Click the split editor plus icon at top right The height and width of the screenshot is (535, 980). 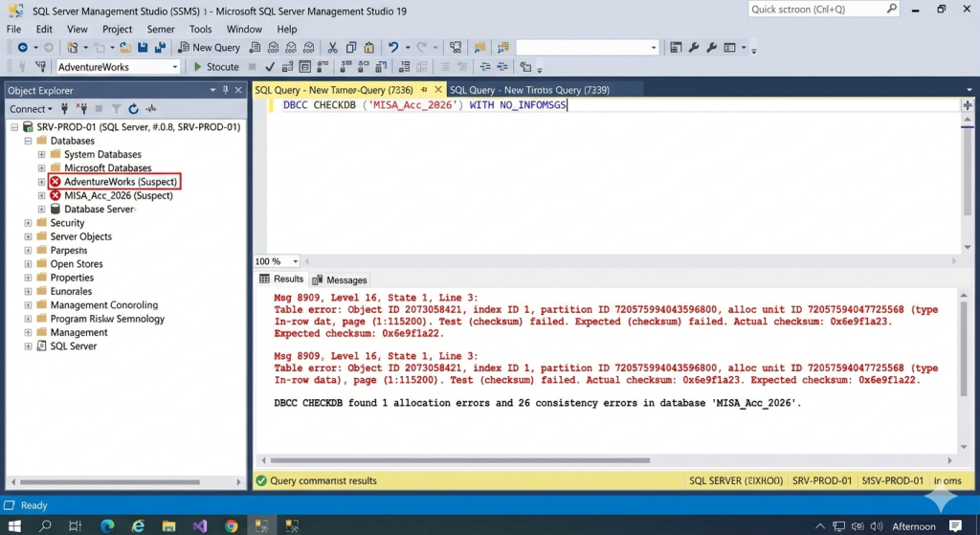968,105
